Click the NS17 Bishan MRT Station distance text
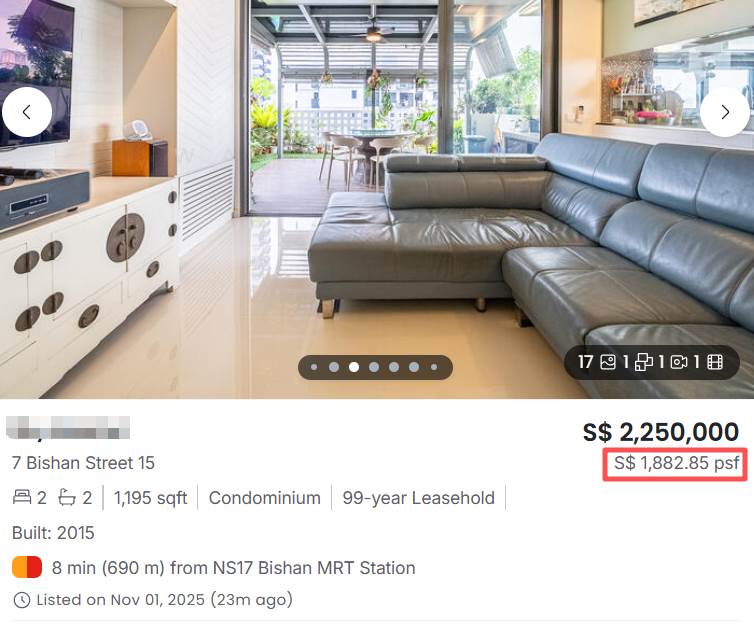This screenshot has width=754, height=625. [x=233, y=568]
